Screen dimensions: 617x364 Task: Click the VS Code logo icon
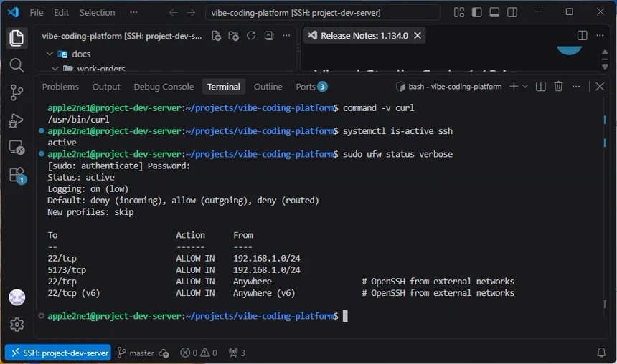pos(13,12)
